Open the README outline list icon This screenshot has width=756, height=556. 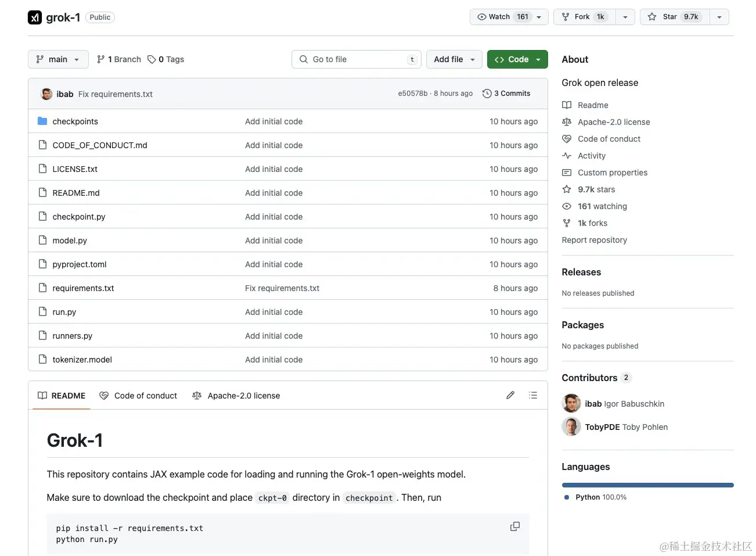pyautogui.click(x=533, y=396)
